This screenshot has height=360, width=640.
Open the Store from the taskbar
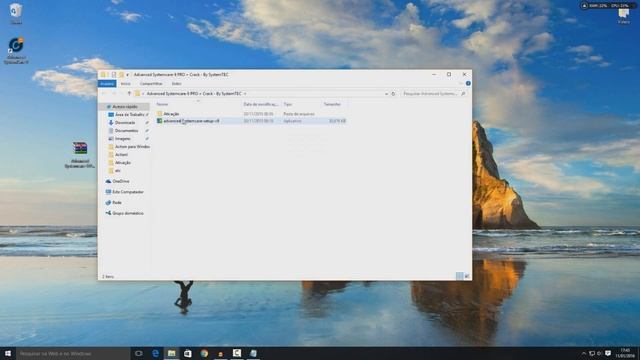pos(188,353)
